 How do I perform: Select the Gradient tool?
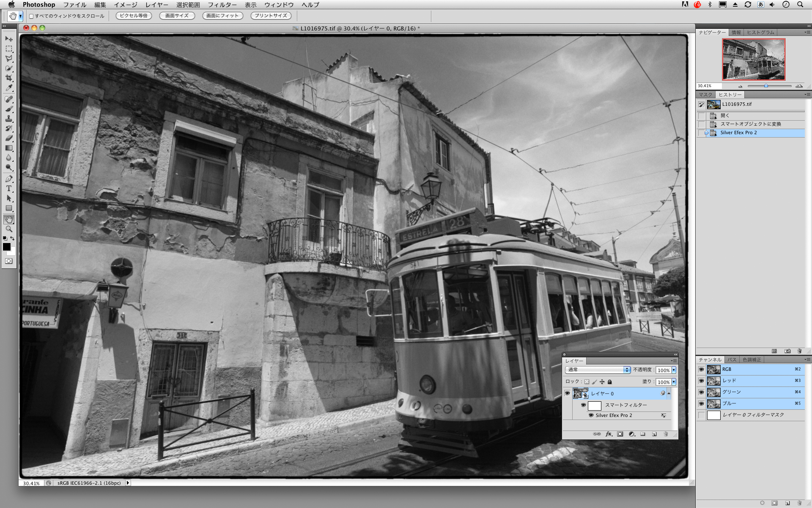[9, 149]
